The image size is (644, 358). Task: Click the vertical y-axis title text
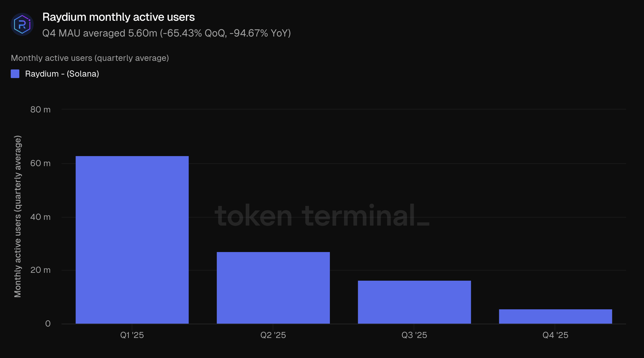(17, 216)
